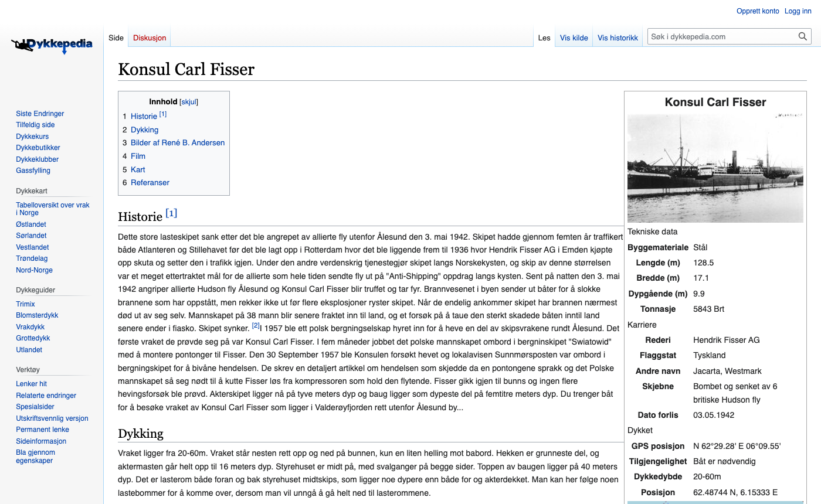Open the Trimix guide link
This screenshot has height=504, width=821.
25,304
